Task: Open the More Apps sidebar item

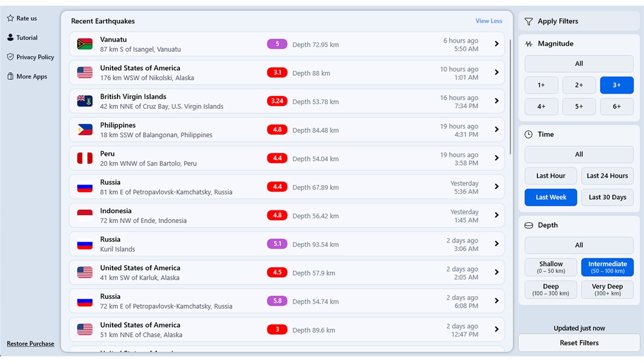Action: coord(27,76)
